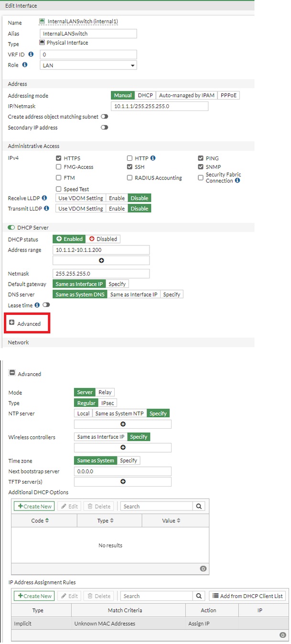Toggle the Secondary IP address switch
Viewport: 291px width, 644px height.
(104, 127)
